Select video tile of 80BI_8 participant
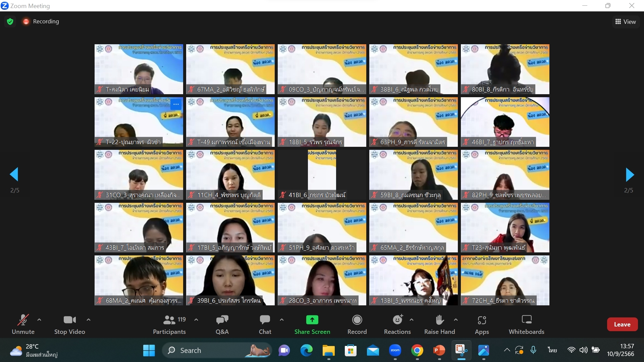Screen dimensions: 644x362 pyautogui.click(x=505, y=69)
